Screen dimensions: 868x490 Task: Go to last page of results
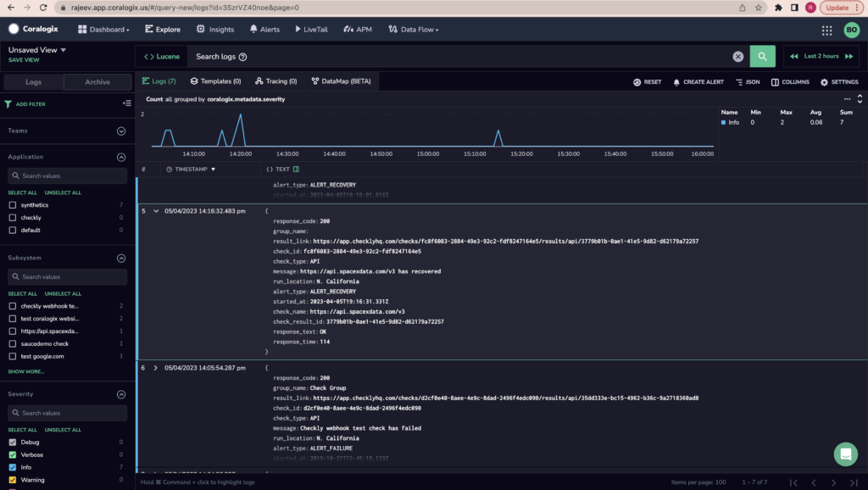tap(854, 483)
